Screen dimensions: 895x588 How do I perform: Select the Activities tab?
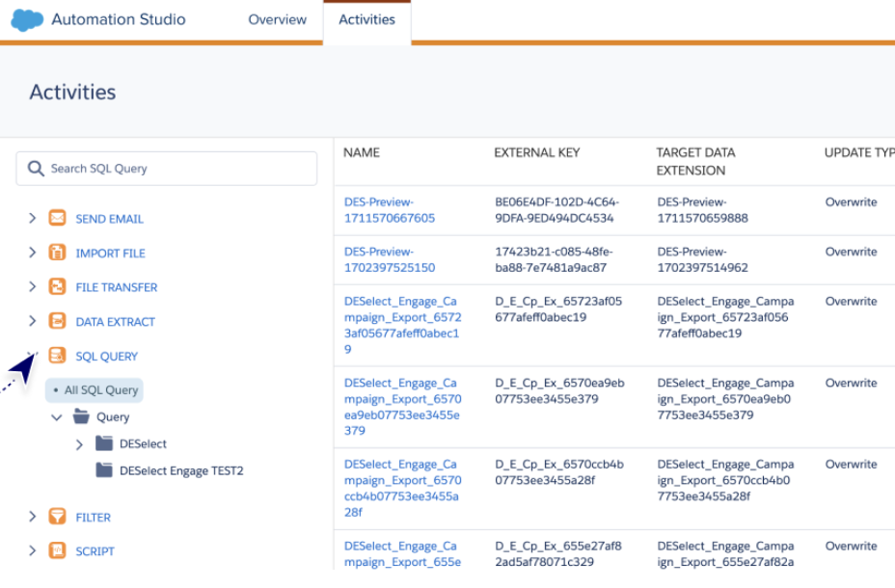coord(366,20)
